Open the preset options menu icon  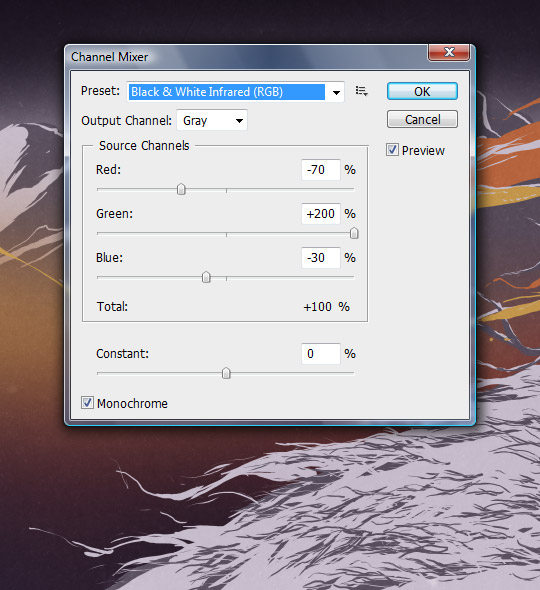pos(361,91)
